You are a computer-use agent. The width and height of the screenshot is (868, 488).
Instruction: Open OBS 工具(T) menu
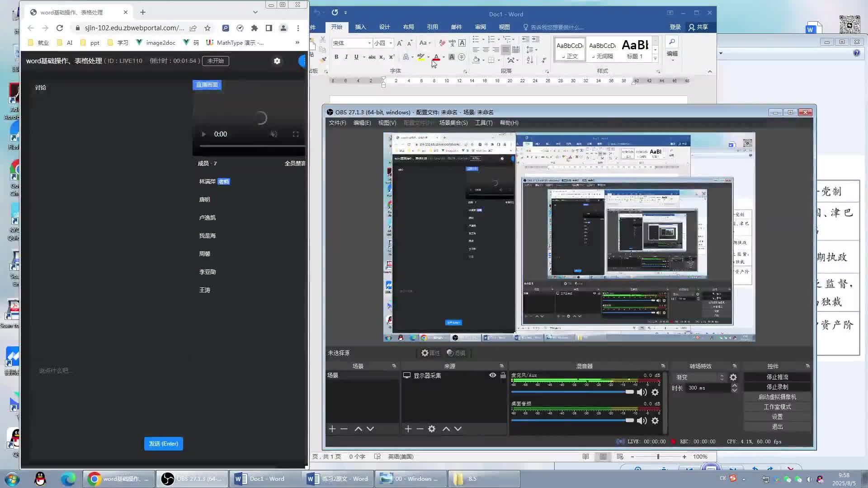click(483, 123)
